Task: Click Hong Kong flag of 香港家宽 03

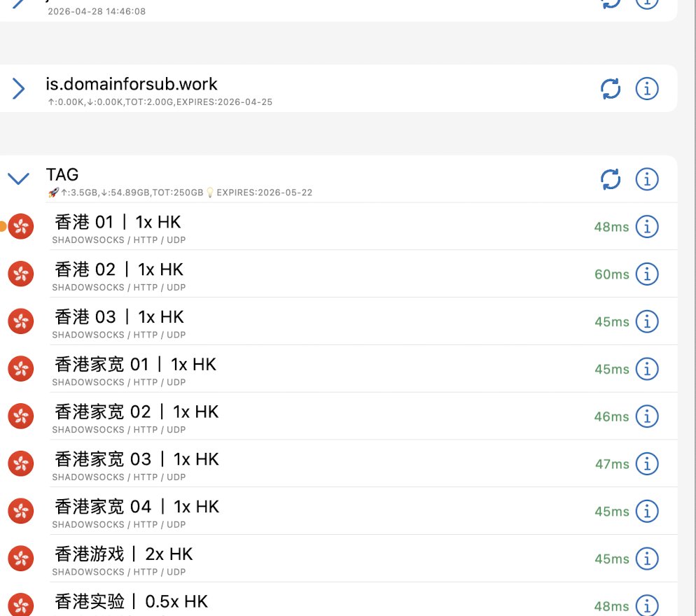Action: click(x=21, y=464)
